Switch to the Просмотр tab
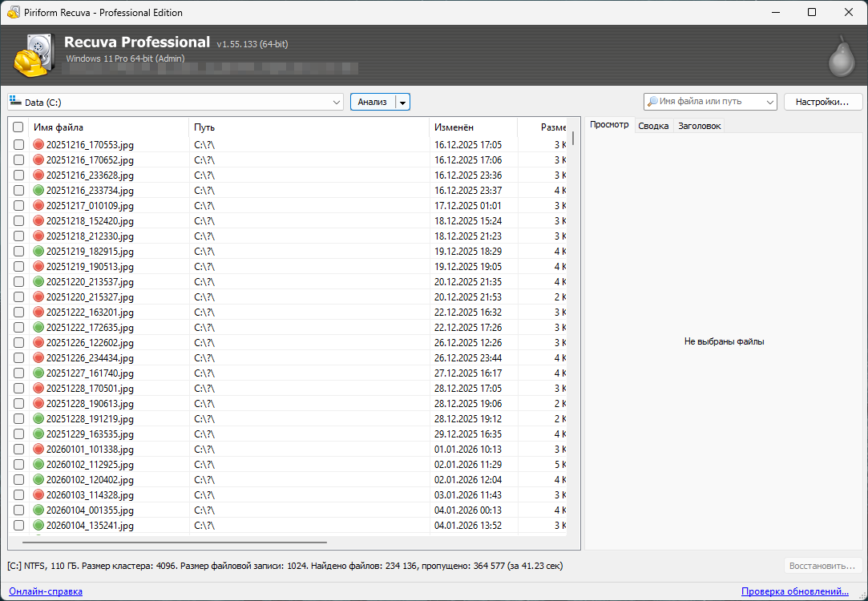Image resolution: width=868 pixels, height=601 pixels. pyautogui.click(x=609, y=125)
